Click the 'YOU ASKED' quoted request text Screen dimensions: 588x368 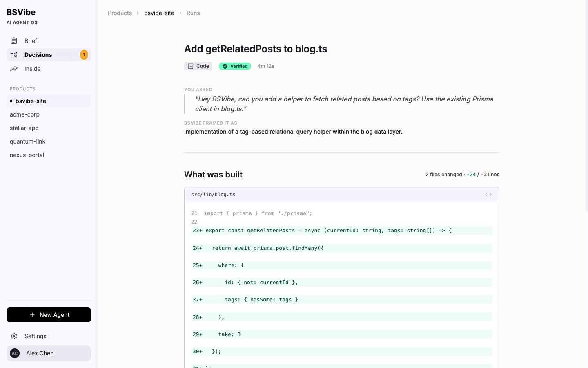344,104
